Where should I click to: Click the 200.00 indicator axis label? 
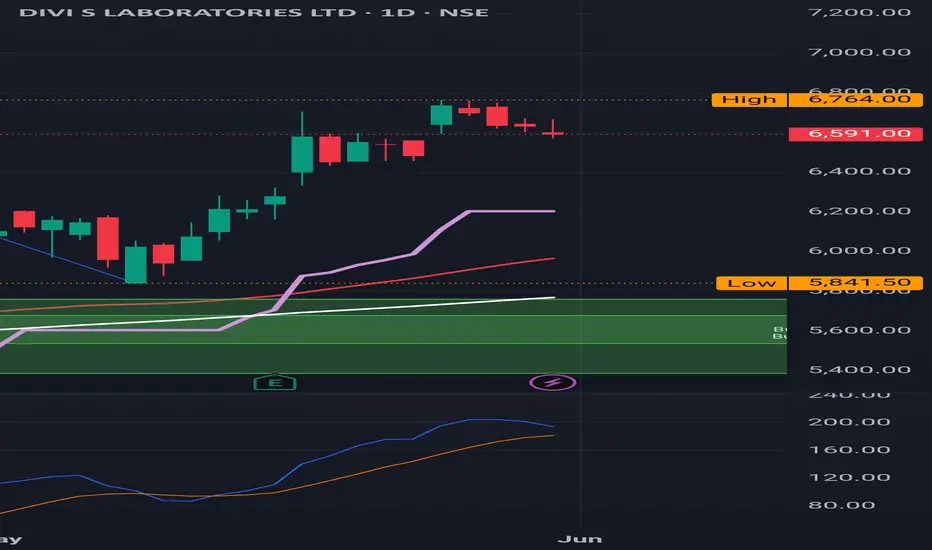pyautogui.click(x=849, y=422)
